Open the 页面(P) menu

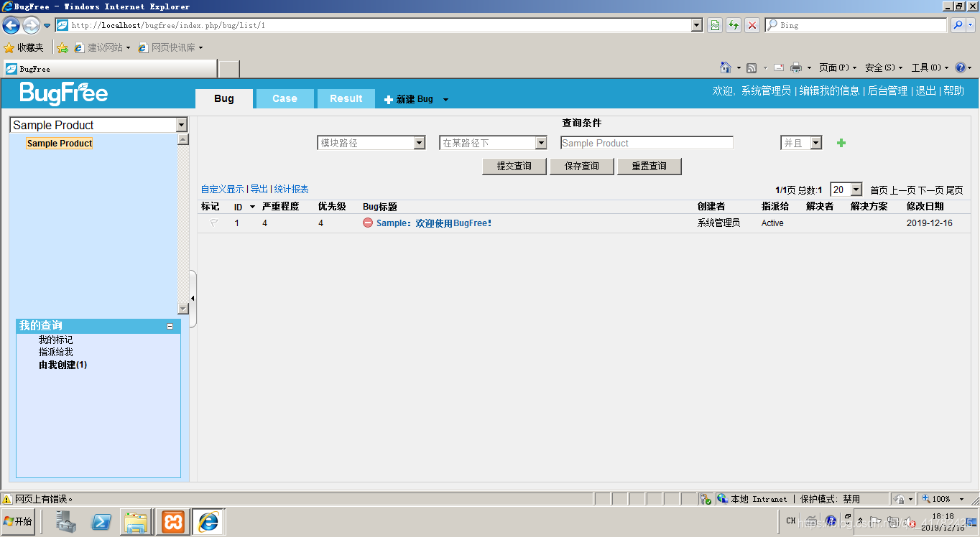838,67
